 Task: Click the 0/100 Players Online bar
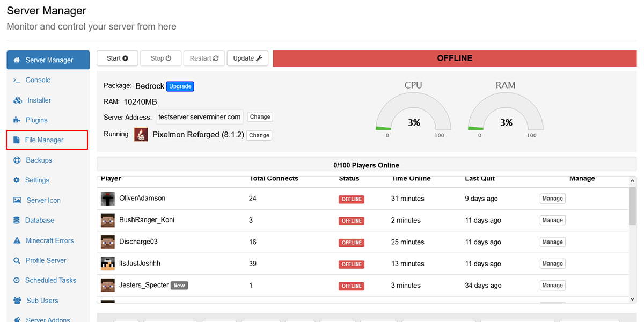(x=367, y=165)
